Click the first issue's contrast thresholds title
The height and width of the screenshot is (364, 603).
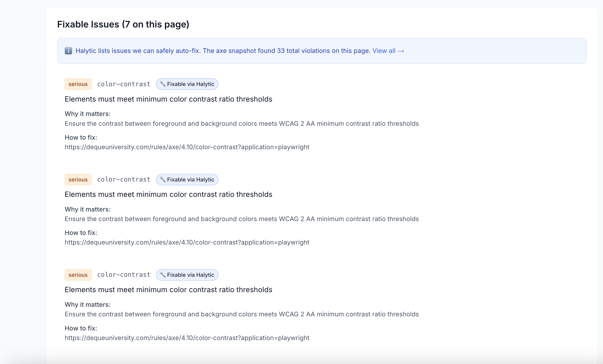[x=168, y=99]
